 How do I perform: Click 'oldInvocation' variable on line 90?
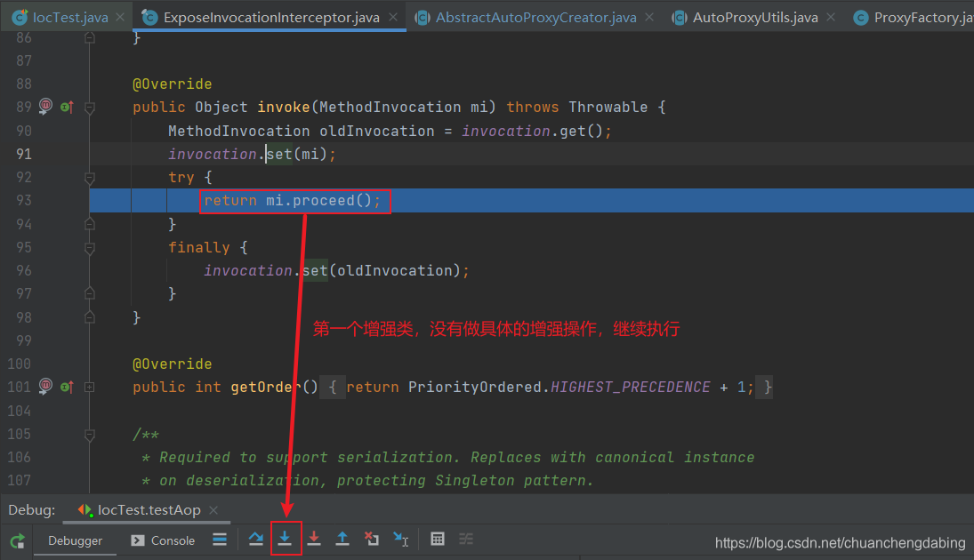click(x=377, y=131)
